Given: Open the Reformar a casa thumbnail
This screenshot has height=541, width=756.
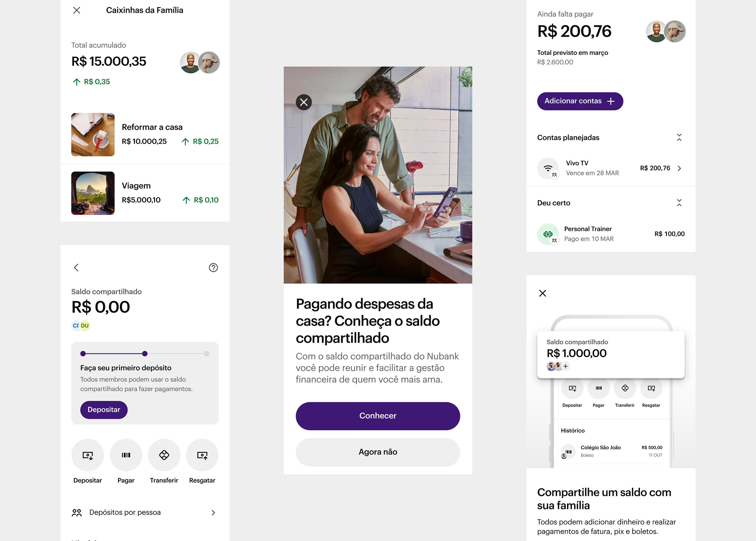Looking at the screenshot, I should click(93, 135).
